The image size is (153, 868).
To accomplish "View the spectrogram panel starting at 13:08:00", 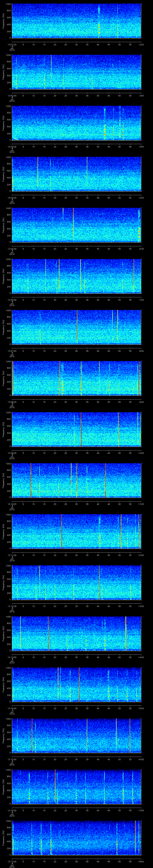I will (x=77, y=378).
